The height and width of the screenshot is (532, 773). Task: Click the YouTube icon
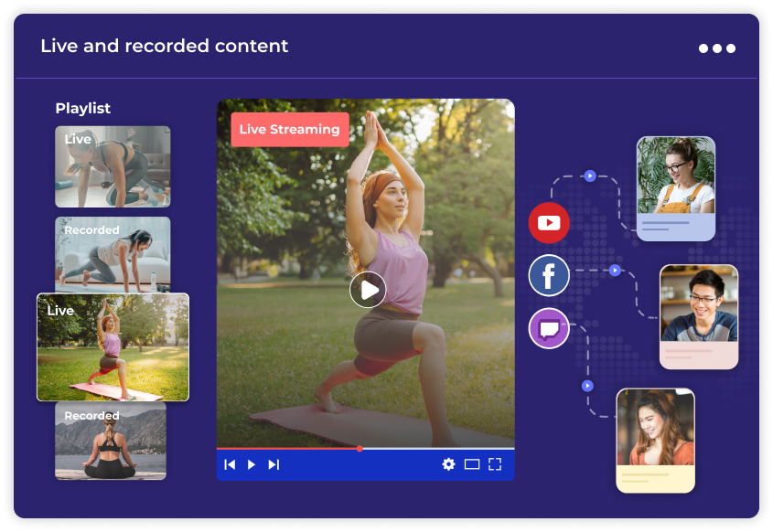(x=549, y=223)
